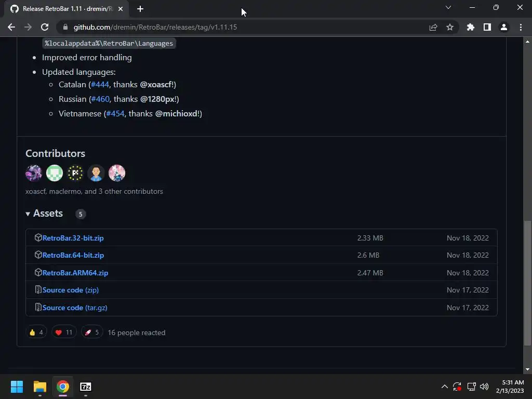Open pull request #460 link
532x399 pixels.
100,99
